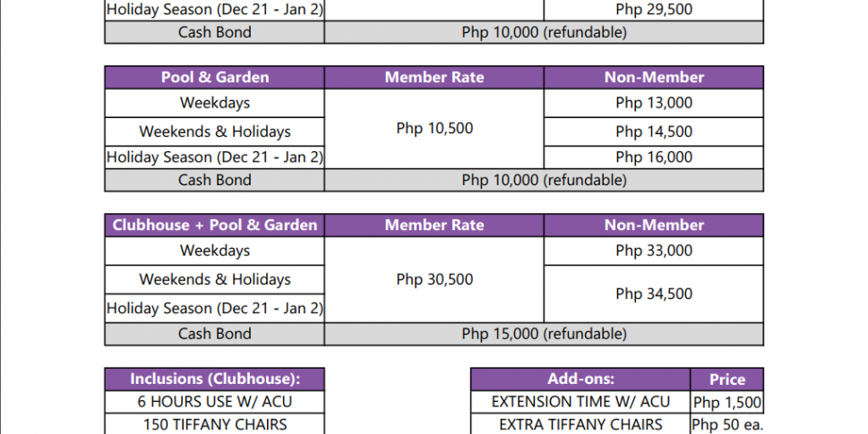Select the standalone "Pool & Garden" table header
The image size is (868, 434).
click(x=215, y=77)
